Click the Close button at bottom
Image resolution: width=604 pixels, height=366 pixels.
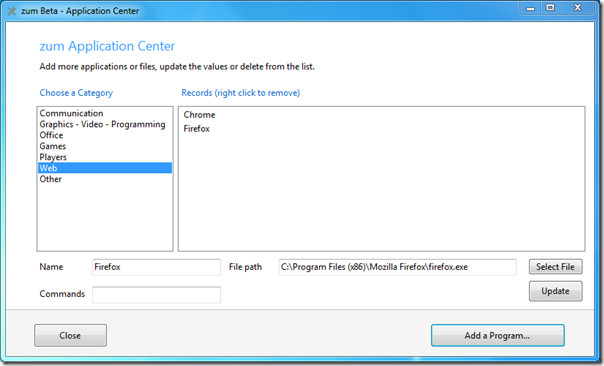tap(70, 336)
